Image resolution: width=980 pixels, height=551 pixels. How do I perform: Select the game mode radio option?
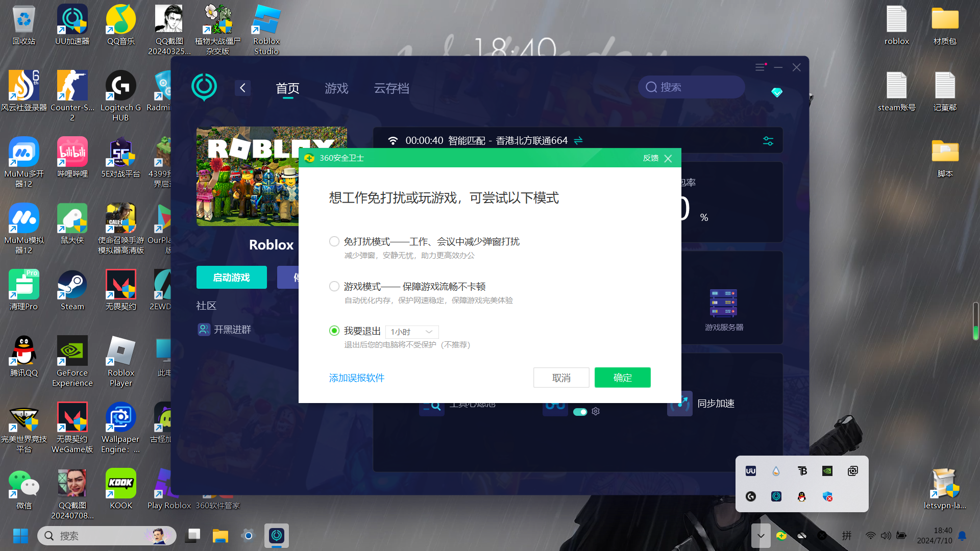[x=334, y=286]
